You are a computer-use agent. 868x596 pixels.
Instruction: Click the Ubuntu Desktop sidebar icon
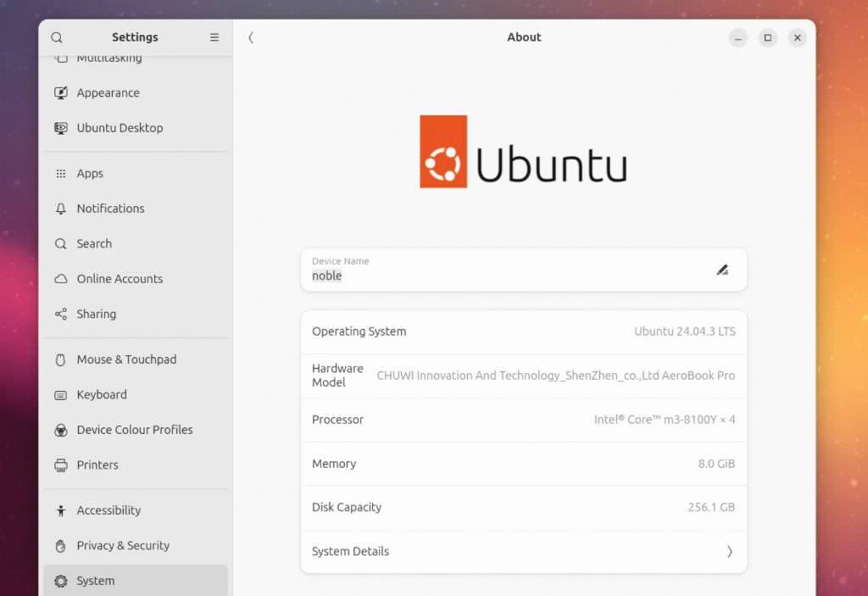click(61, 128)
